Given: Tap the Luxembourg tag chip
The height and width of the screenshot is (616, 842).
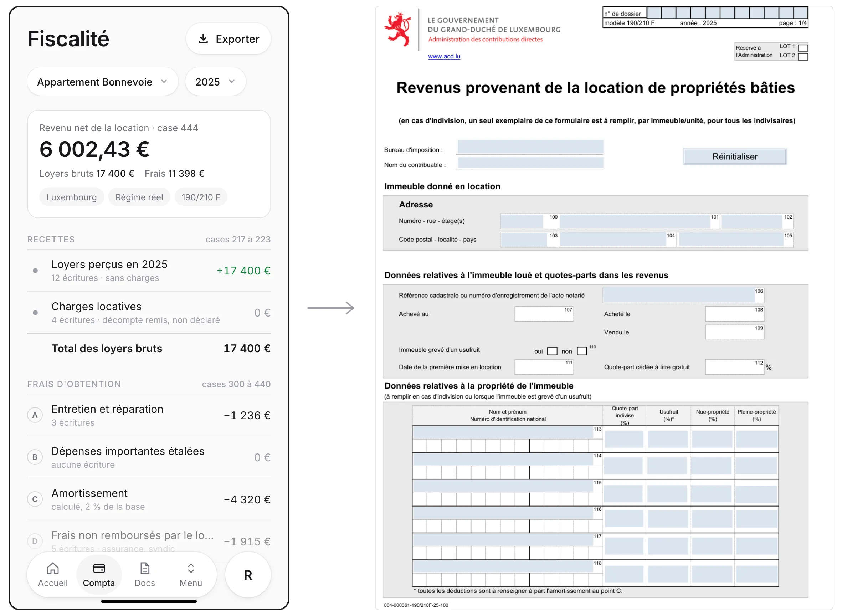Looking at the screenshot, I should 72,197.
